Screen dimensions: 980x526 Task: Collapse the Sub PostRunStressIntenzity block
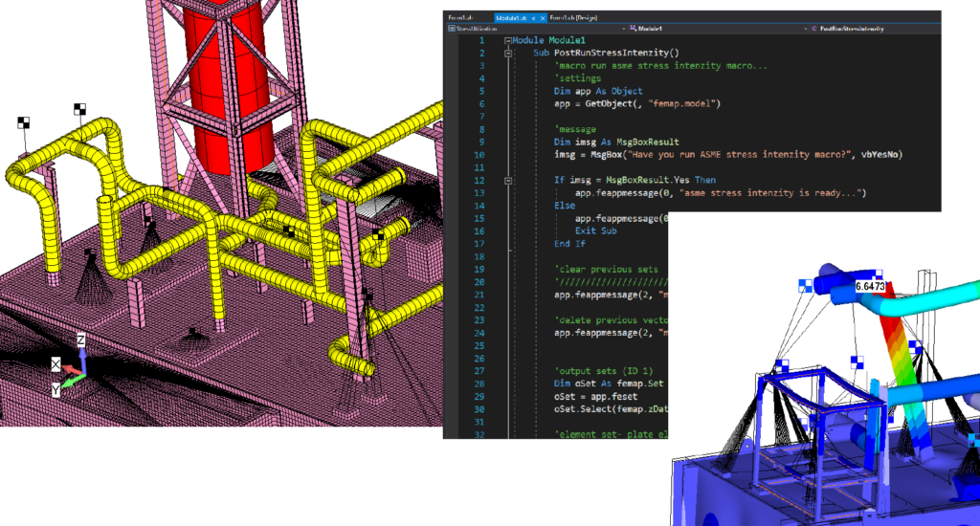tap(508, 54)
